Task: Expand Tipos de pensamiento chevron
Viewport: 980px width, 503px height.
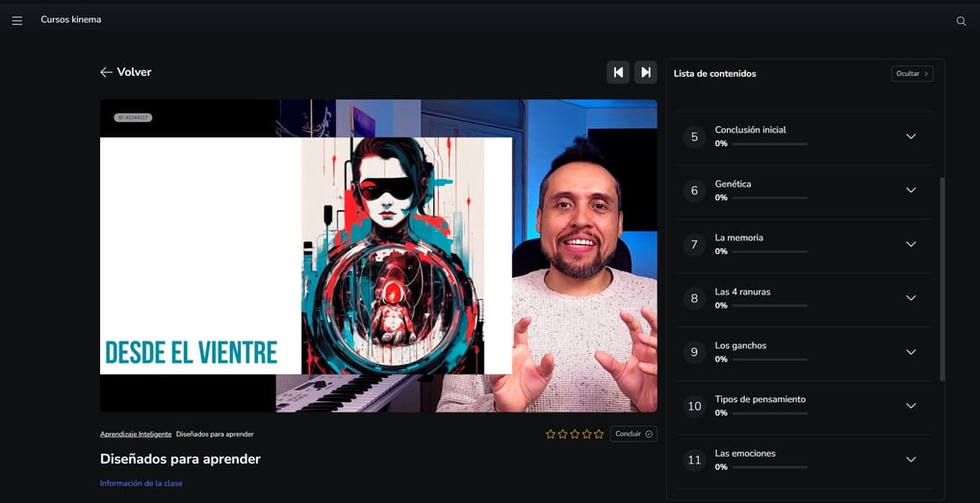Action: click(912, 406)
